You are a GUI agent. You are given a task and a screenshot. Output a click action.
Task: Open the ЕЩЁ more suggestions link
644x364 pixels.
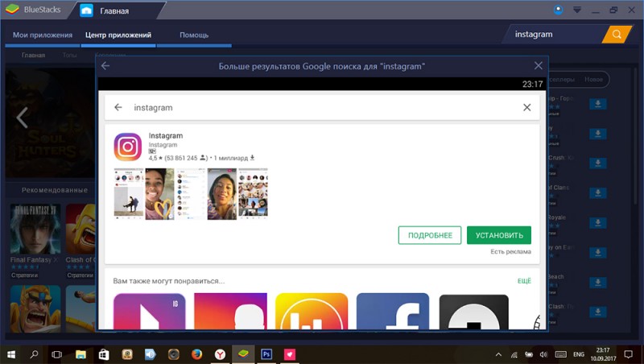coord(524,281)
